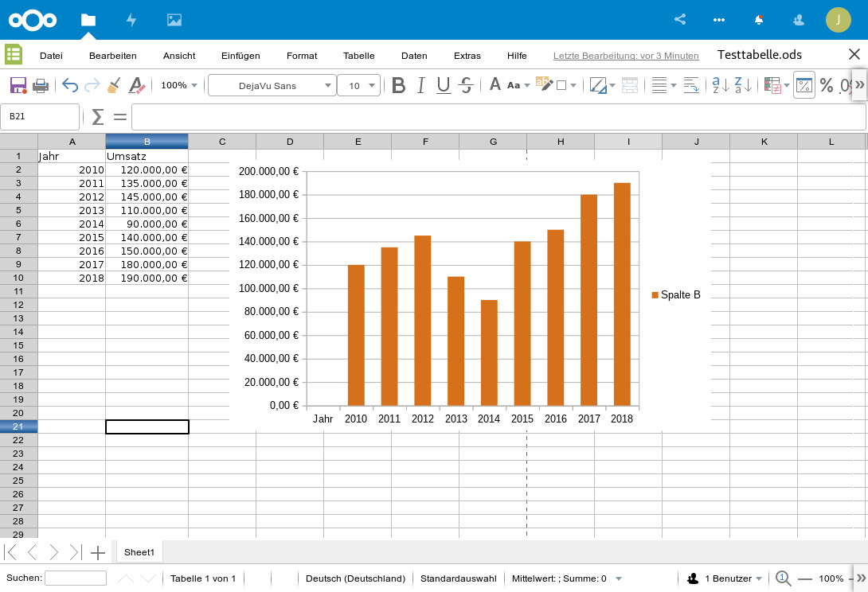The image size is (868, 592).
Task: Click the Print icon
Action: click(41, 85)
